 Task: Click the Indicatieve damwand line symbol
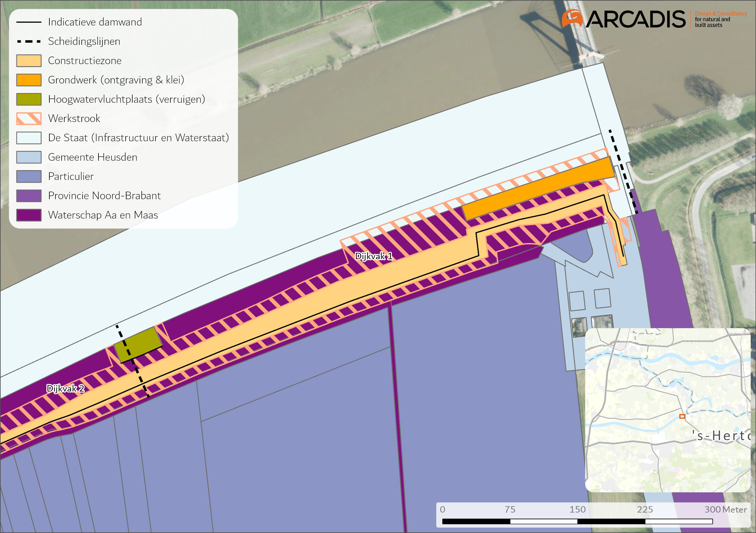tap(29, 22)
